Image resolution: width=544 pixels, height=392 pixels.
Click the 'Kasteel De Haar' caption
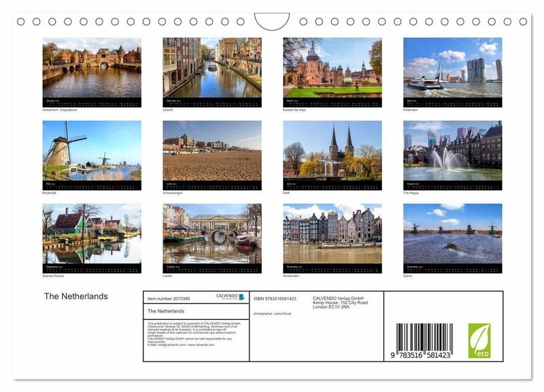pos(294,110)
